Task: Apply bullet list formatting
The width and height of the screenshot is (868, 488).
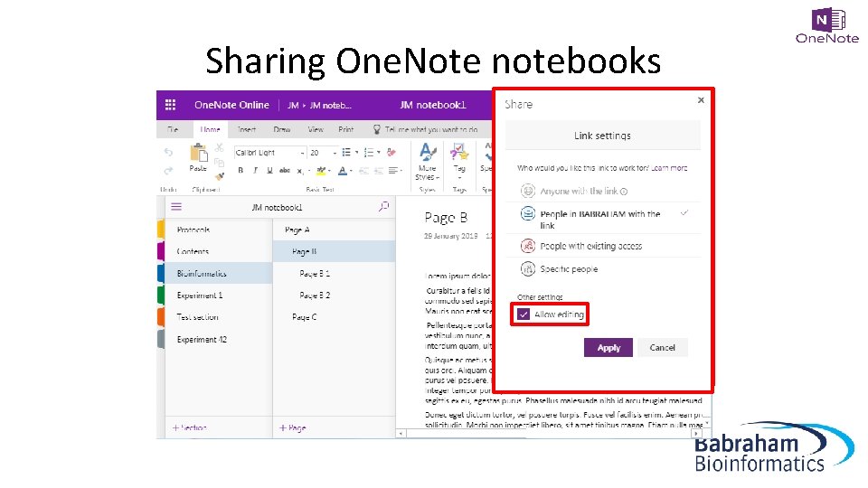Action: coord(346,152)
